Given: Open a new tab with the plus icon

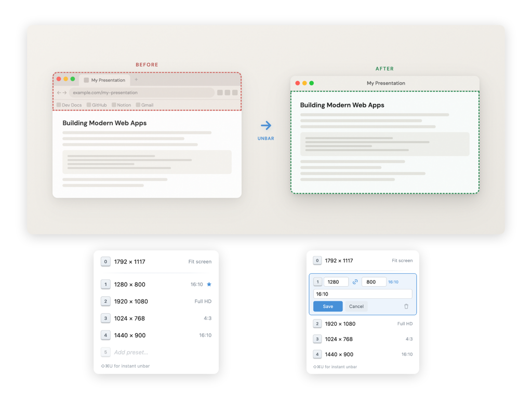Looking at the screenshot, I should 137,79.
